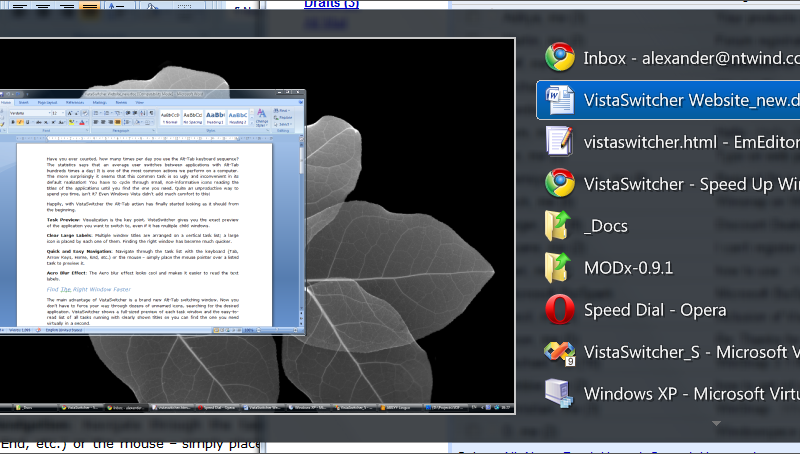Open Home tab in Word preview

[x=6, y=103]
